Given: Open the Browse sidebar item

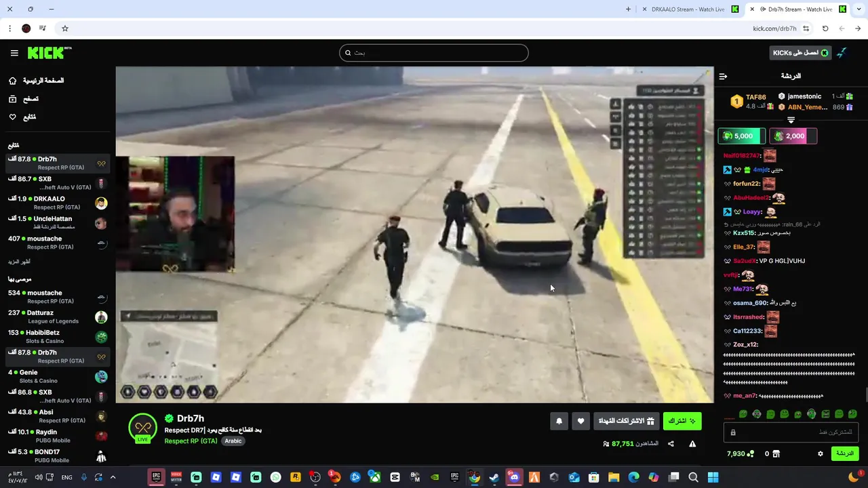Looking at the screenshot, I should point(24,99).
